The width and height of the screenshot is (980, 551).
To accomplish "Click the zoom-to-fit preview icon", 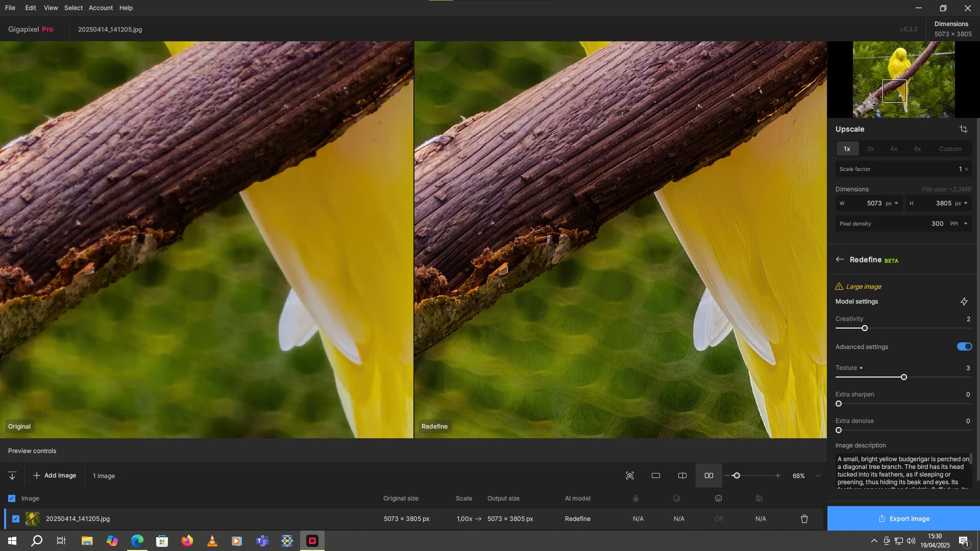I will pos(630,475).
